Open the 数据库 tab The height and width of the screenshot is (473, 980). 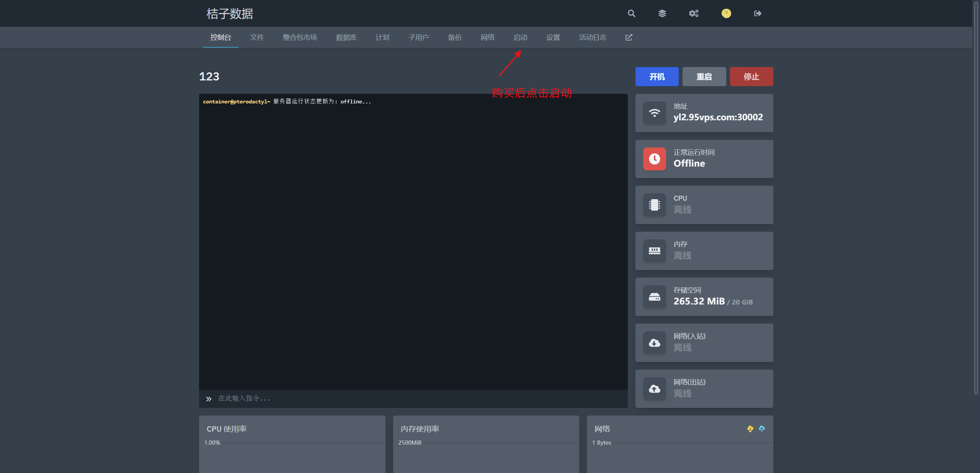point(346,37)
